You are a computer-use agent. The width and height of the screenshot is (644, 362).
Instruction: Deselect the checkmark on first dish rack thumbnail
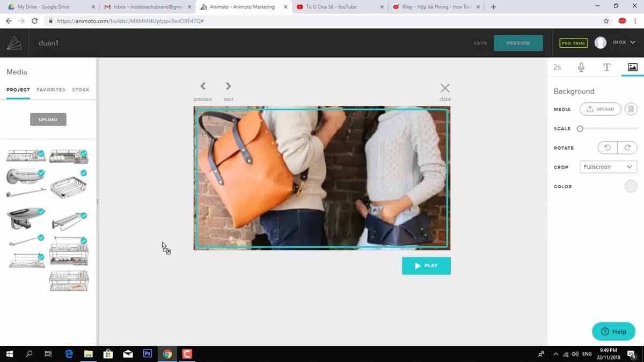click(40, 153)
